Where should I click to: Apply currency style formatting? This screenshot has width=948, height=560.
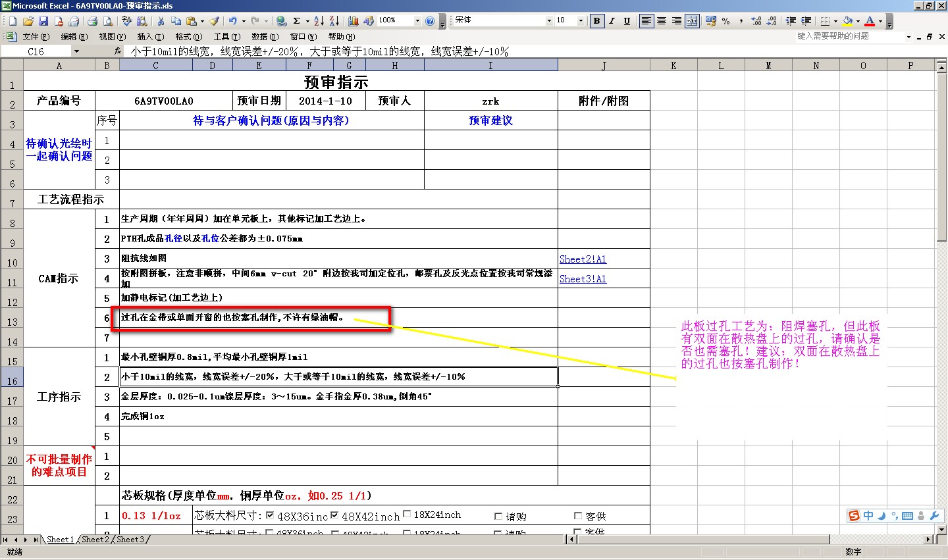(x=710, y=21)
